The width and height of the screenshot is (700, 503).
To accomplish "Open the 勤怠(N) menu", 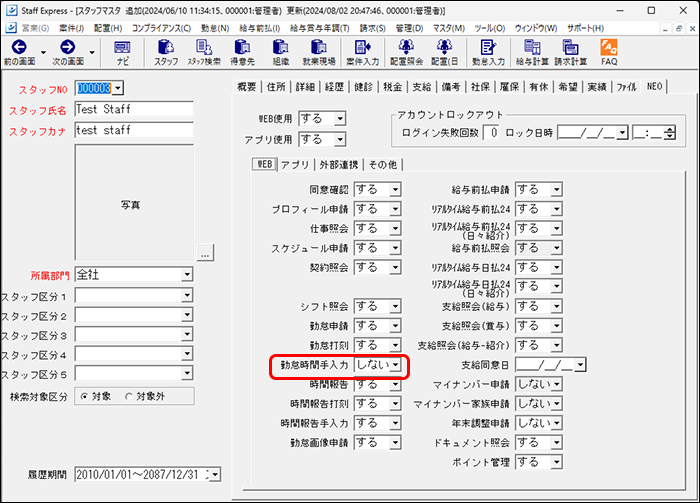I will tap(215, 28).
